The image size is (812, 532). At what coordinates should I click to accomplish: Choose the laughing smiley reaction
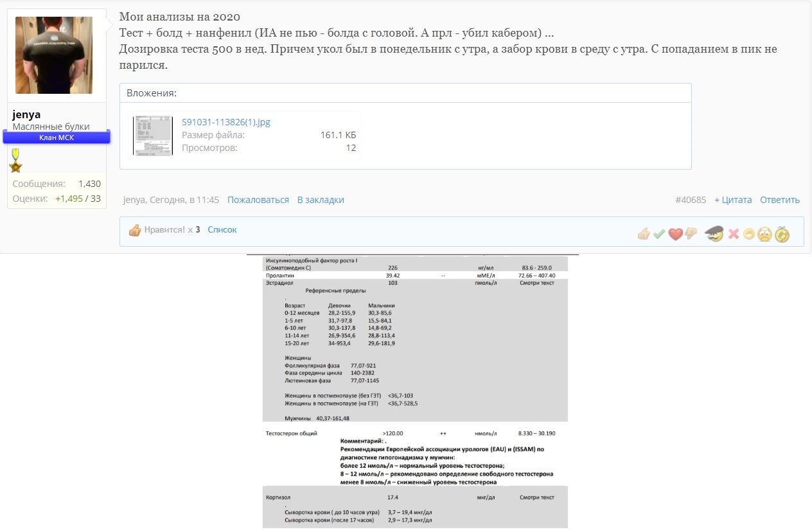(748, 235)
